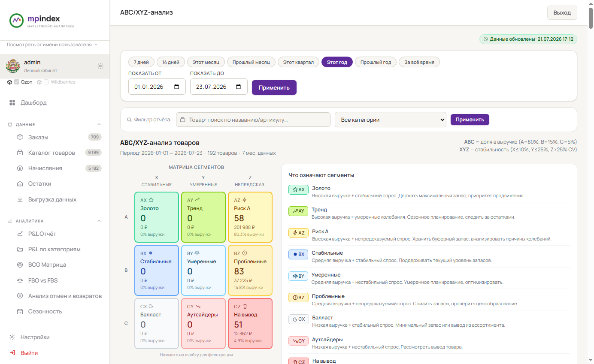
Task: Select 'Этот квартал' period chip
Action: (x=299, y=62)
